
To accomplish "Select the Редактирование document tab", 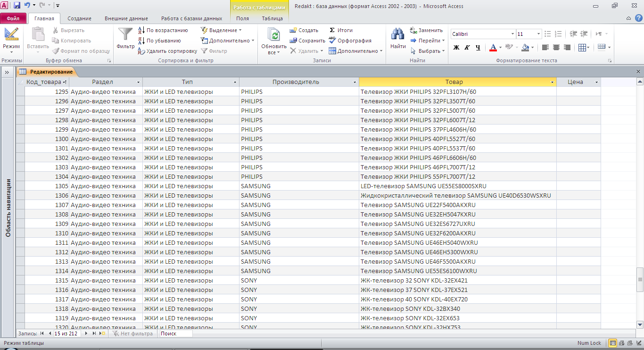I will tap(46, 72).
